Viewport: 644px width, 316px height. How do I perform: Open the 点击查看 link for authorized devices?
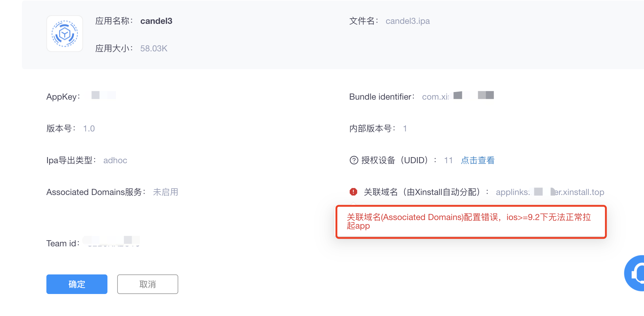pyautogui.click(x=478, y=160)
